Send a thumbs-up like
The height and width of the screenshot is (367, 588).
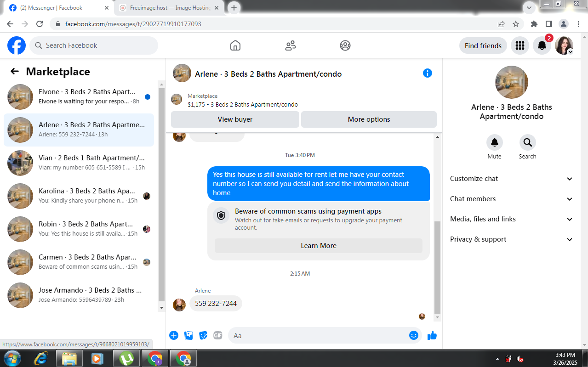[432, 335]
